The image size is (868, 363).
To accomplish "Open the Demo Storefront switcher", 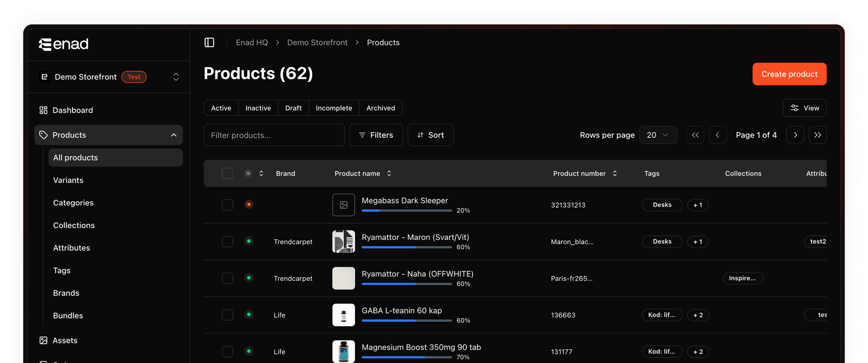I will pyautogui.click(x=109, y=77).
